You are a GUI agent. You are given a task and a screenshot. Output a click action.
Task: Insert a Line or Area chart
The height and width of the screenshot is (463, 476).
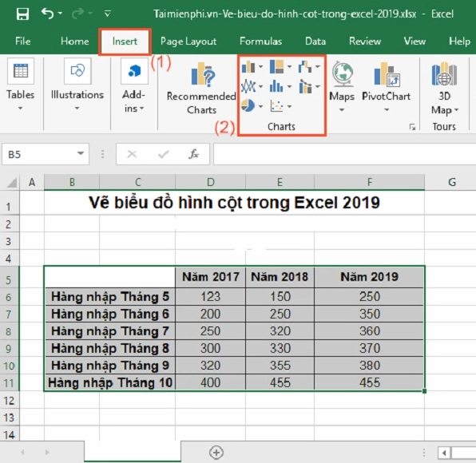248,87
